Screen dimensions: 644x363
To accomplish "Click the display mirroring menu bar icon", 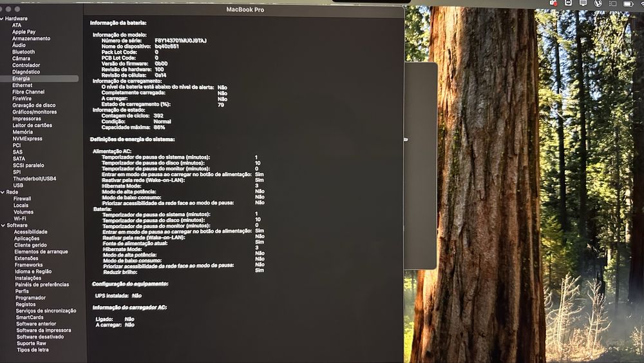I will [x=583, y=3].
